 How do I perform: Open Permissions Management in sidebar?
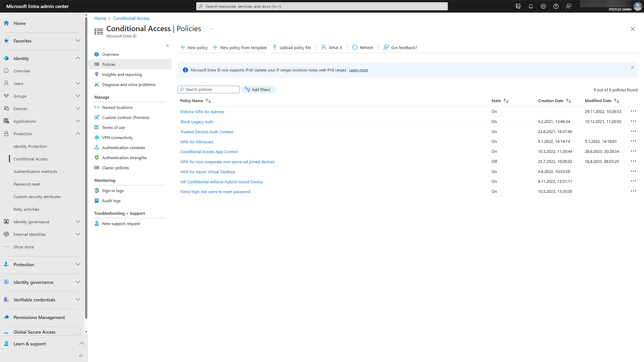(x=39, y=317)
